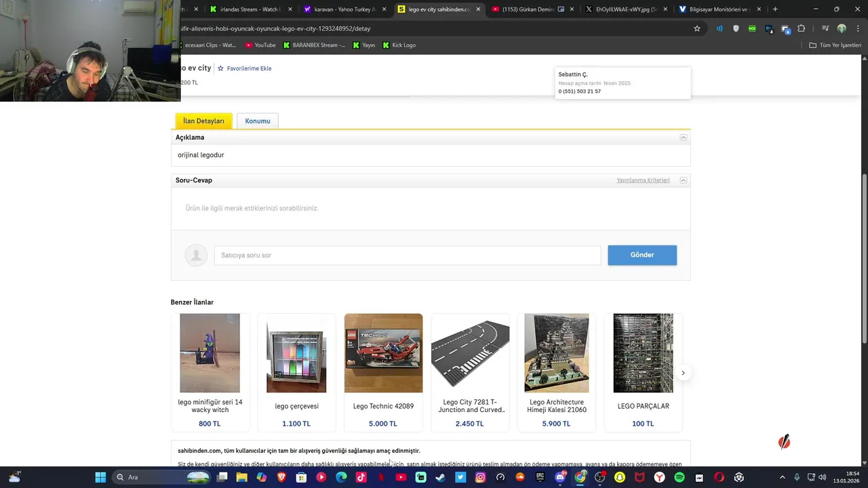Open SoundCloud from taskbar
This screenshot has width=868, height=488.
[520, 477]
